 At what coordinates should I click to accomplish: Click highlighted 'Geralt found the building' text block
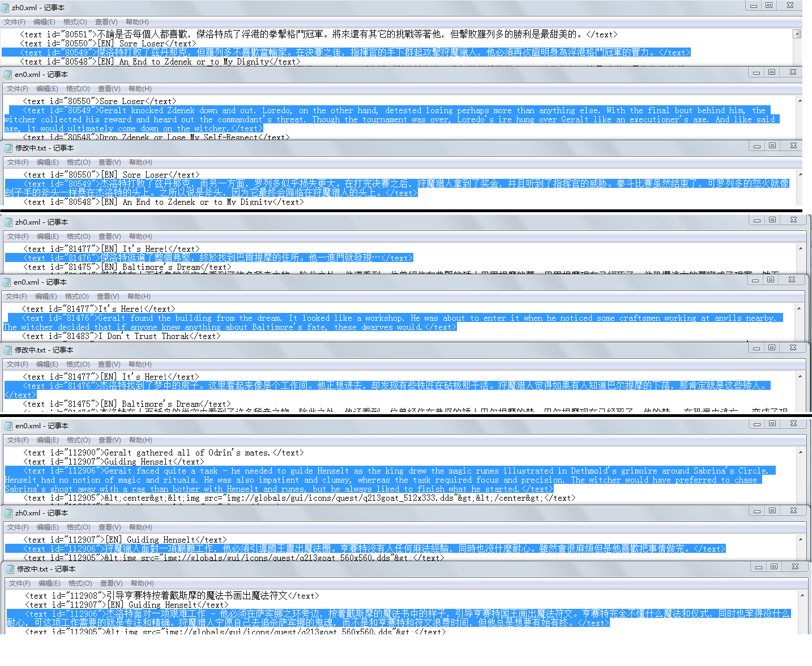tap(393, 323)
